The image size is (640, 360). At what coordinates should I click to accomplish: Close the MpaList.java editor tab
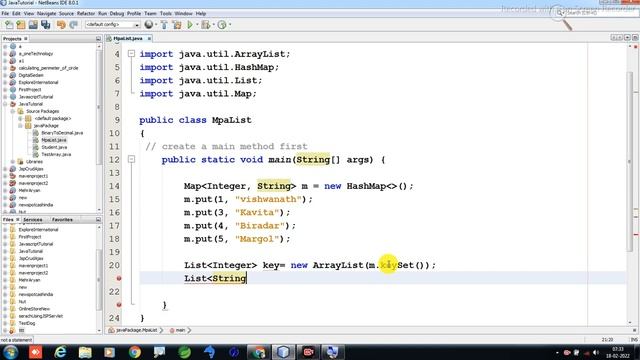click(149, 38)
